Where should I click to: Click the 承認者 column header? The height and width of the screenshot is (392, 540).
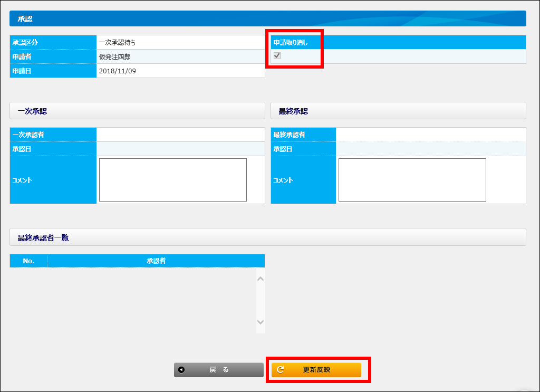pyautogui.click(x=156, y=261)
